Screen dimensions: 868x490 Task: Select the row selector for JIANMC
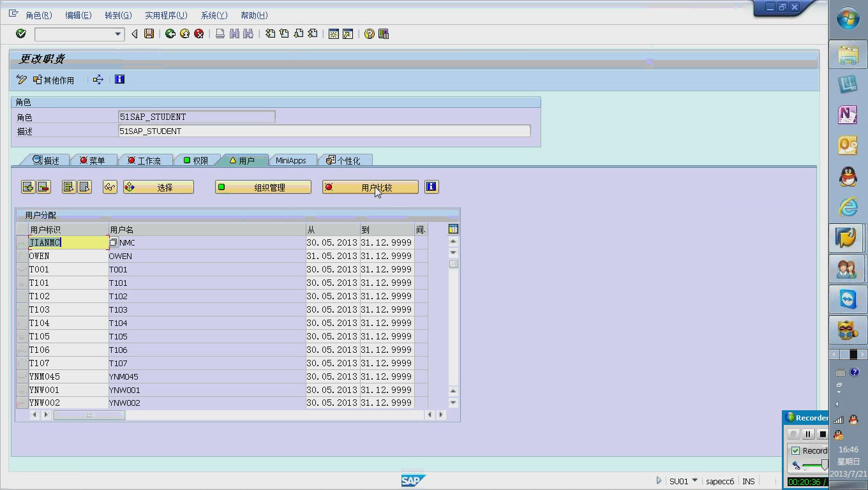(22, 242)
